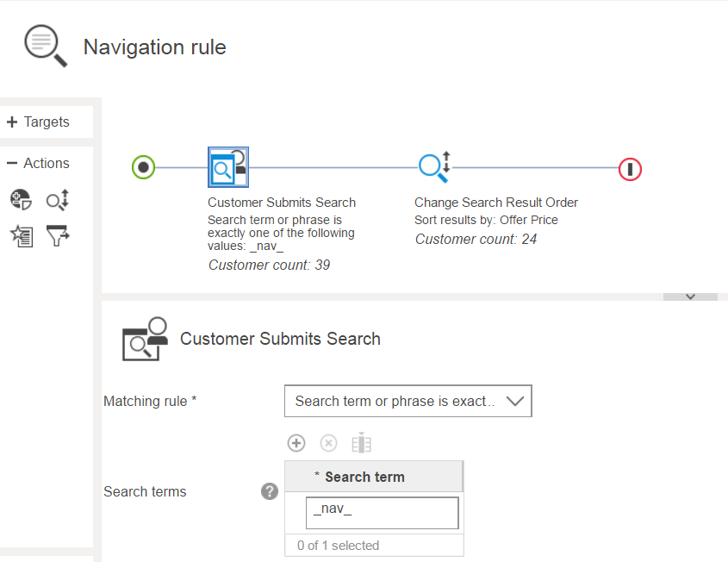Open the Customer Submits Search node on the path
The width and height of the screenshot is (728, 562).
coord(227,167)
